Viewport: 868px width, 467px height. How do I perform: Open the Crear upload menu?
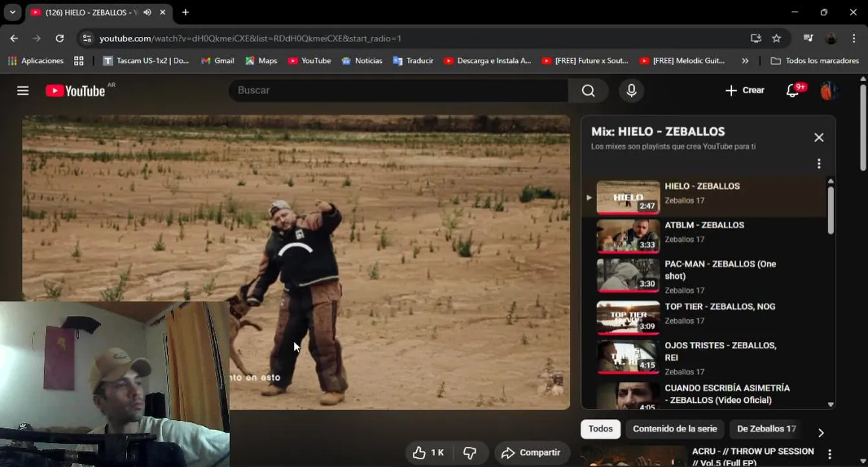pos(745,91)
